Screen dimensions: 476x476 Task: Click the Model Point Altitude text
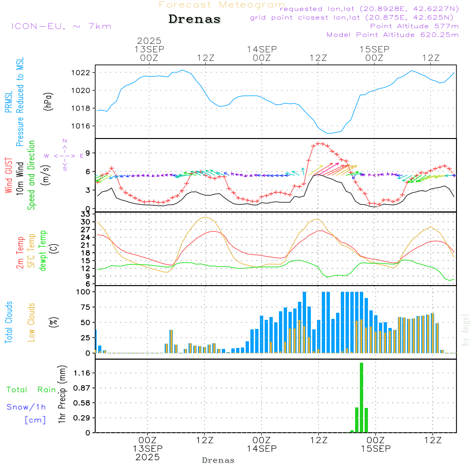pyautogui.click(x=392, y=35)
